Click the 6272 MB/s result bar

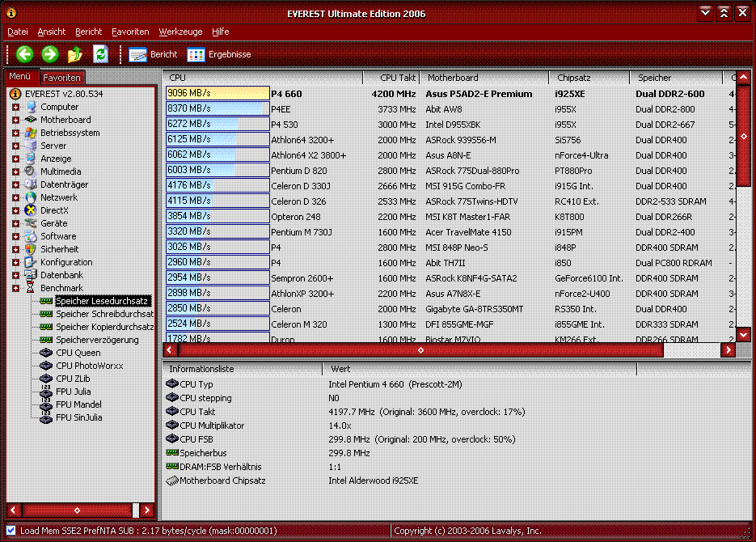218,124
